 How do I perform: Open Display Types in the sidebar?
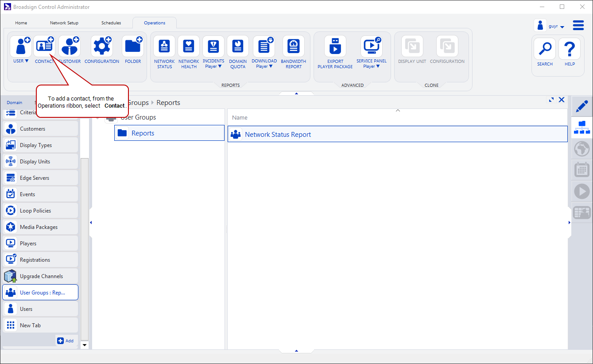pyautogui.click(x=40, y=145)
